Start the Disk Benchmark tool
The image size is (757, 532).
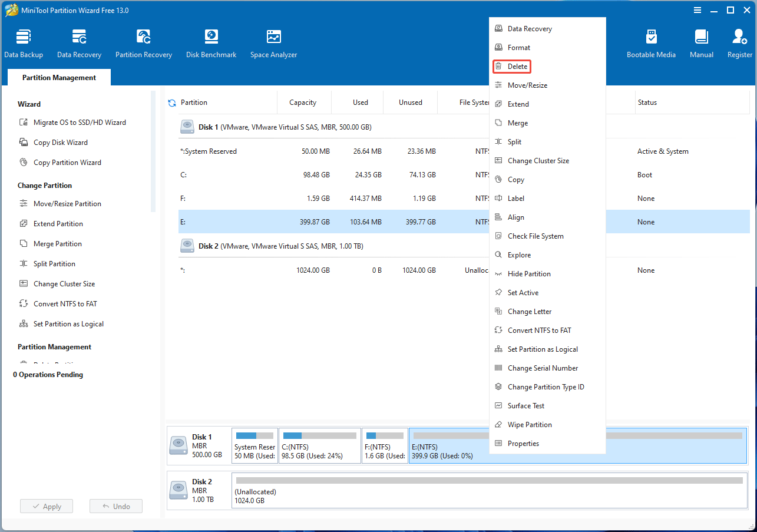(211, 44)
